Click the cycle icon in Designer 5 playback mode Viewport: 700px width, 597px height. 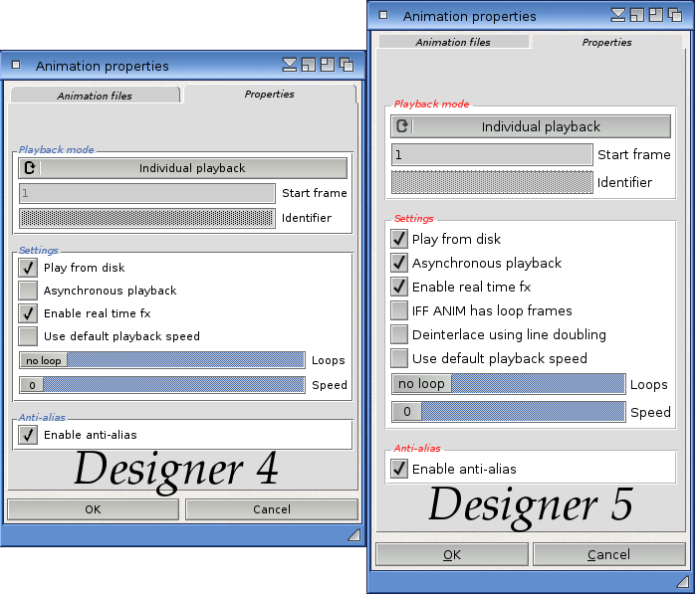pos(402,126)
